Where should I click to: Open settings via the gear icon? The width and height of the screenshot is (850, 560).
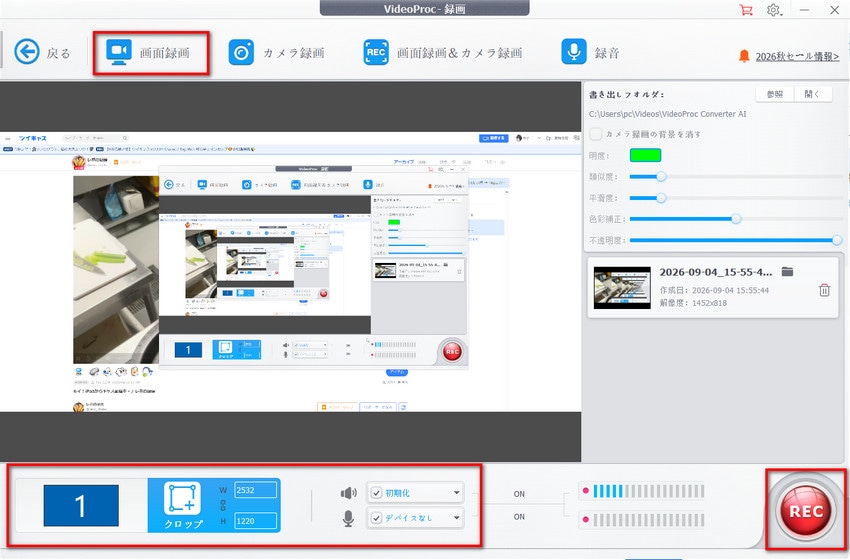(774, 10)
